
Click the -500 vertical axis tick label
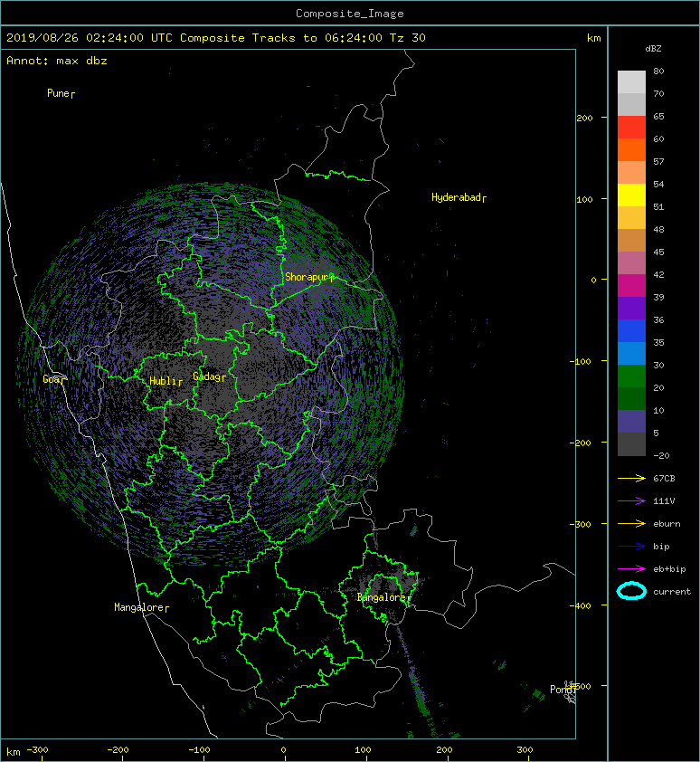[x=582, y=687]
